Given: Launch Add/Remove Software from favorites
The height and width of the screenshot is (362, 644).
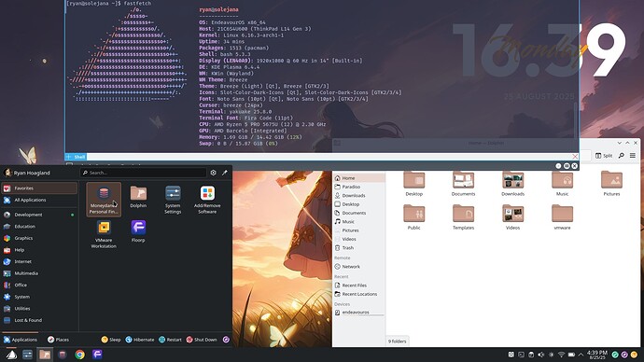Looking at the screenshot, I should point(207,200).
